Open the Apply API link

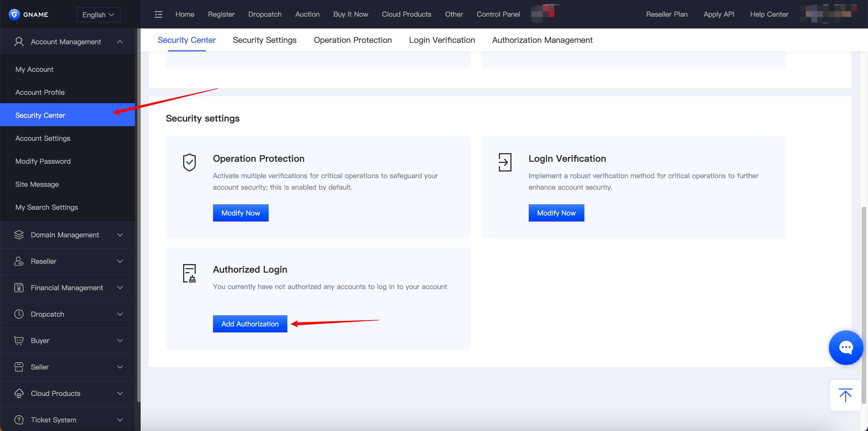[719, 14]
